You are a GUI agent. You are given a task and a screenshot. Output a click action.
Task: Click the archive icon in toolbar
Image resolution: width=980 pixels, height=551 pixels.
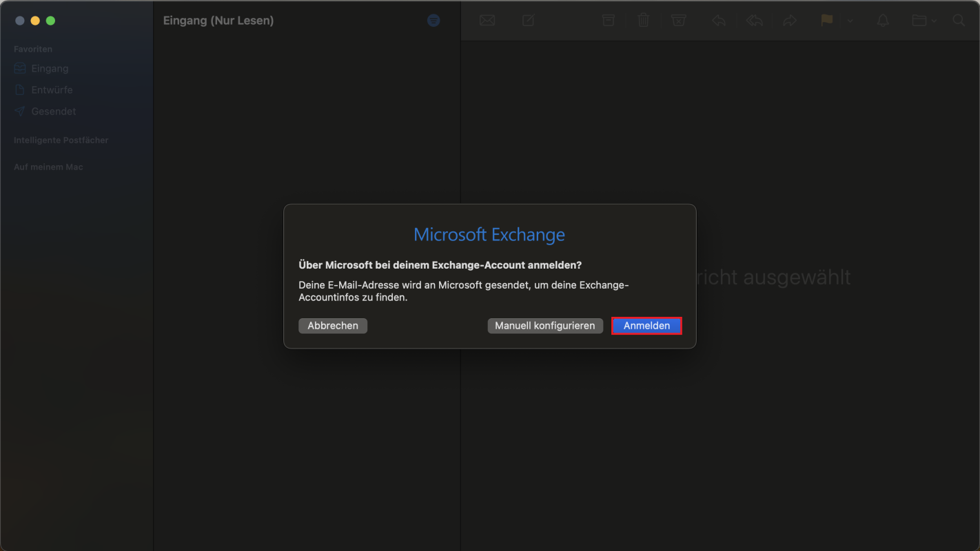point(609,21)
